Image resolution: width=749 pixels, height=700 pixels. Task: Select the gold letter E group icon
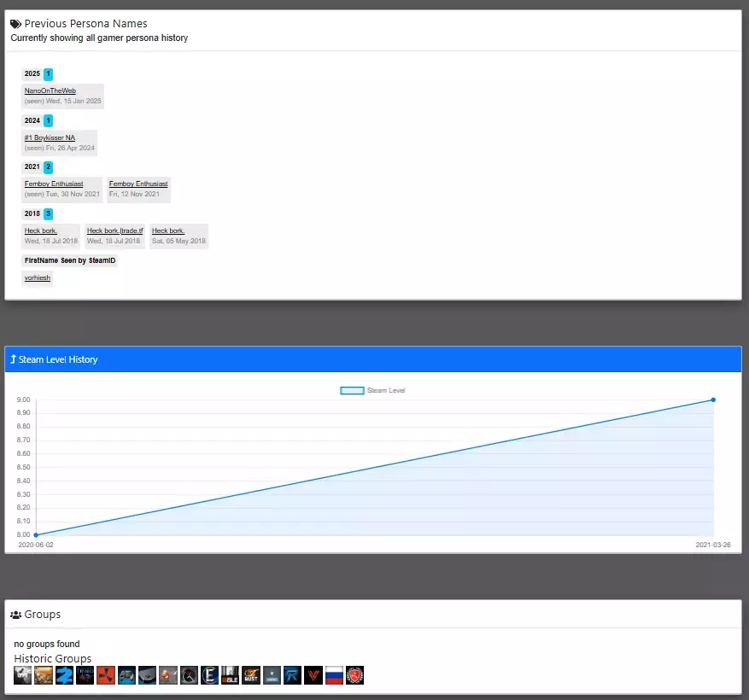coord(209,675)
